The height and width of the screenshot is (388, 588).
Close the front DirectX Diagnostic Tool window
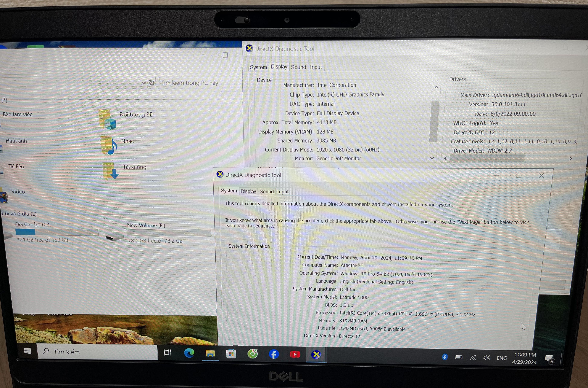coord(541,175)
